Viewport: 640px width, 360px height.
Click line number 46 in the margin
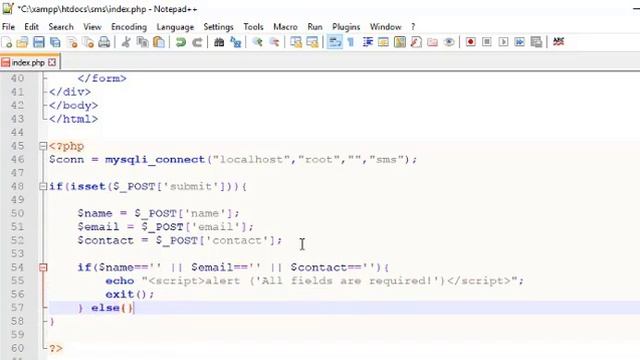tap(17, 160)
